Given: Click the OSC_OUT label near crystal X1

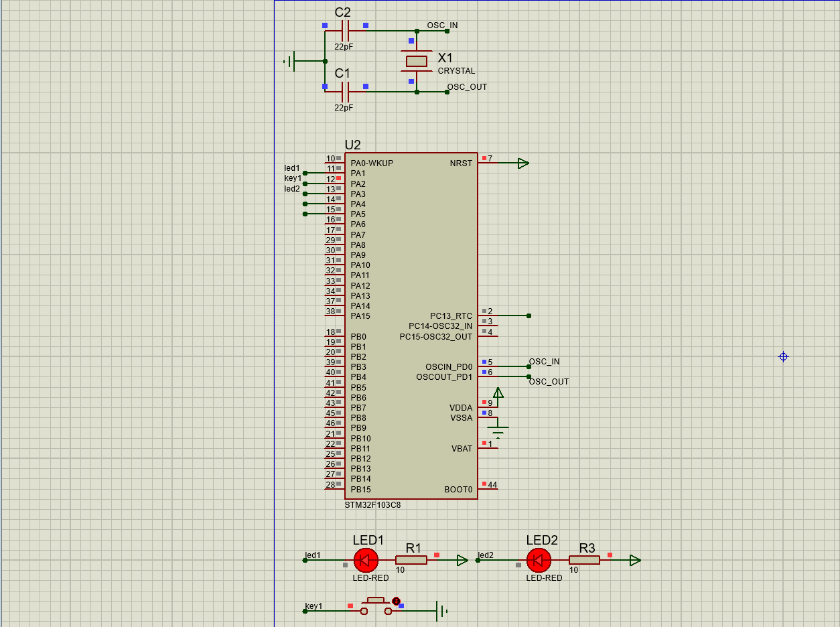Looking at the screenshot, I should (467, 87).
